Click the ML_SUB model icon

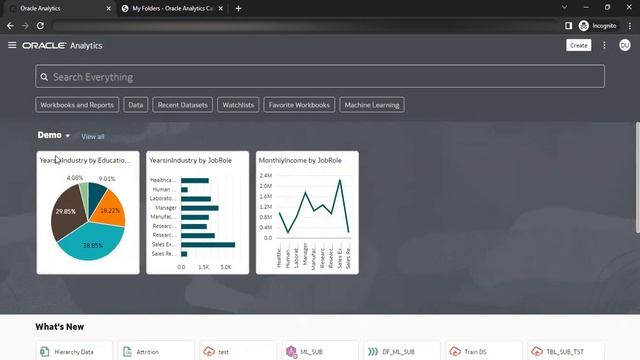point(291,351)
